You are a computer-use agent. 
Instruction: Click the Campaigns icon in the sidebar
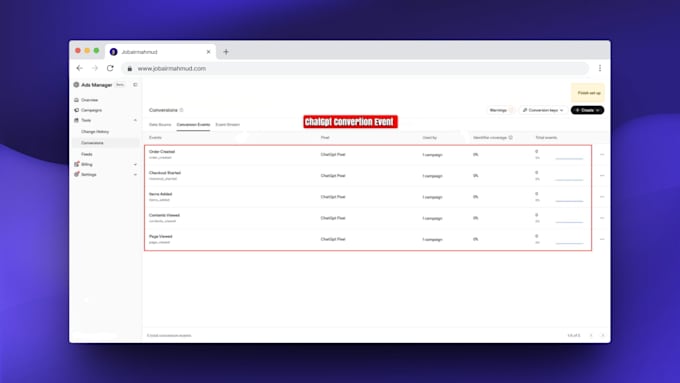76,110
